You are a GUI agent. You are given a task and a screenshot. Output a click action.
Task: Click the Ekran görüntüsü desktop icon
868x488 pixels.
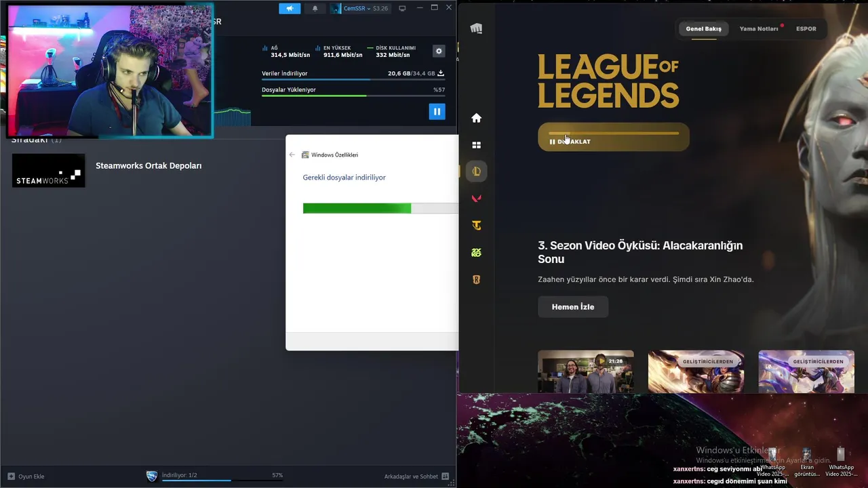806,462
